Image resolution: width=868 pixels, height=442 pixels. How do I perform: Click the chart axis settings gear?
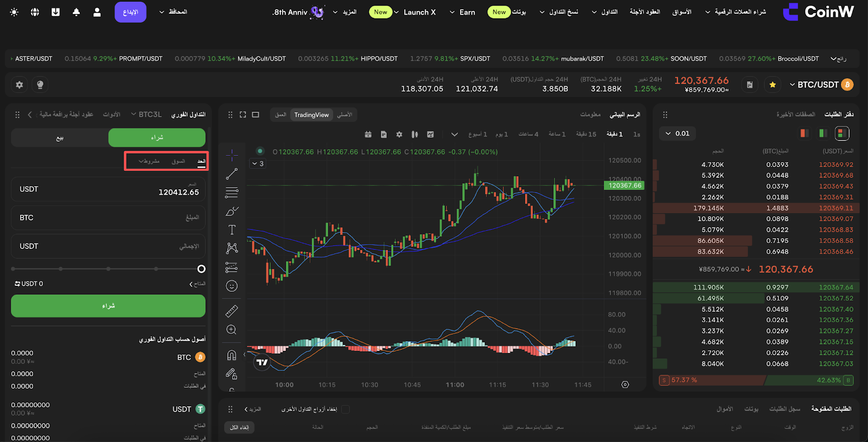(x=625, y=385)
